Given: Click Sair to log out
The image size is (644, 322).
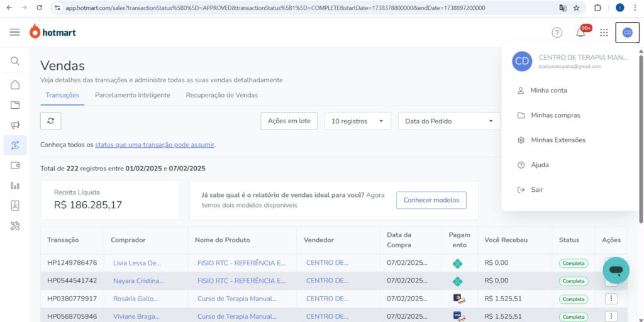Looking at the screenshot, I should [536, 190].
